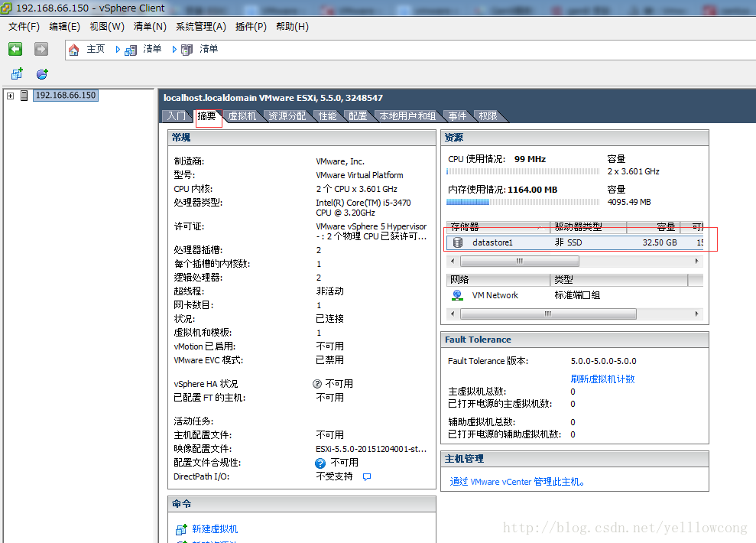
Task: Switch to the 事件 tab
Action: click(457, 116)
